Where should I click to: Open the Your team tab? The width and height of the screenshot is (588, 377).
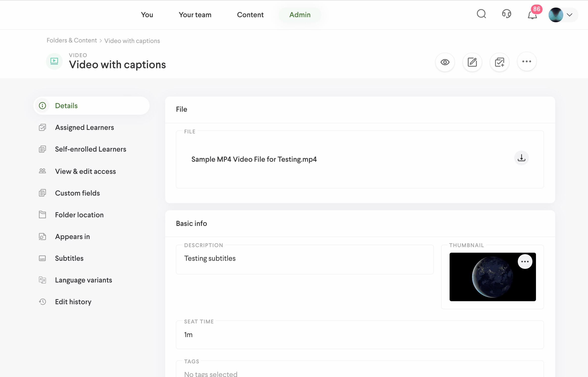[x=195, y=15]
